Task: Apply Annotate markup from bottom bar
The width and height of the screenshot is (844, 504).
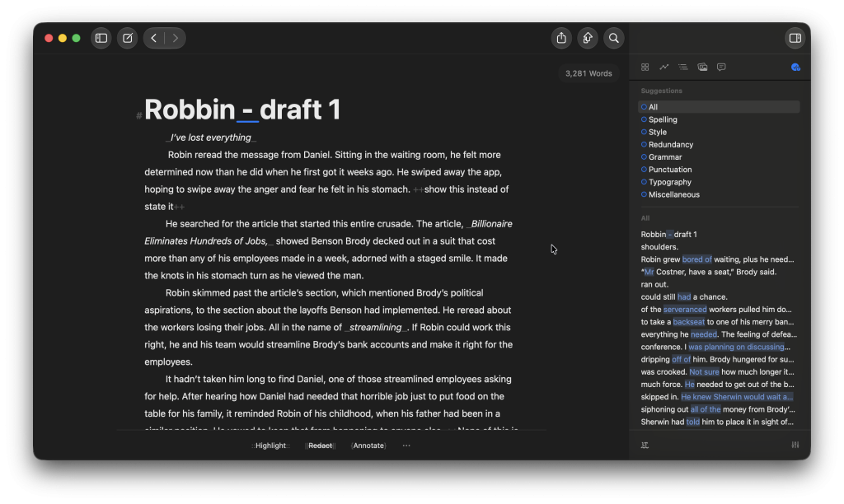Action: 368,446
